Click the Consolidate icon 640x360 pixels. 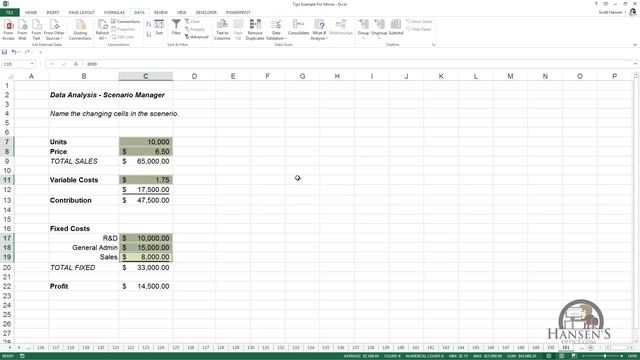[298, 27]
